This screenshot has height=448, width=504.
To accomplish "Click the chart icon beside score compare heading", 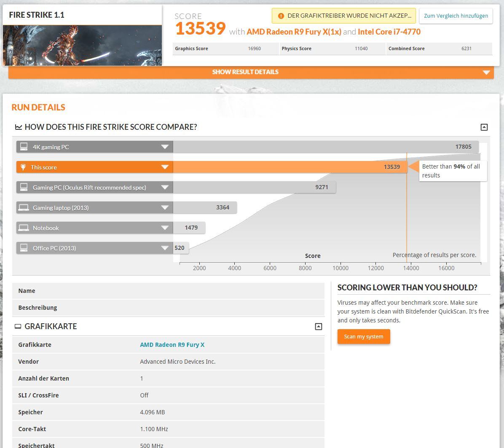I will coord(19,127).
